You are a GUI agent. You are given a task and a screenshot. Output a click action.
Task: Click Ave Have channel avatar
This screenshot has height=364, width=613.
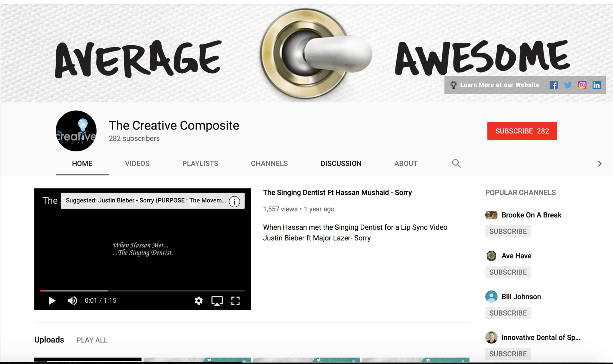491,256
